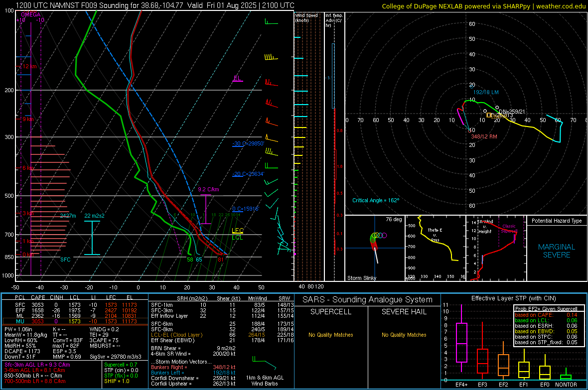The width and height of the screenshot is (588, 390).
Task: Click the OMEGA label on the skew-T
Action: [30, 14]
